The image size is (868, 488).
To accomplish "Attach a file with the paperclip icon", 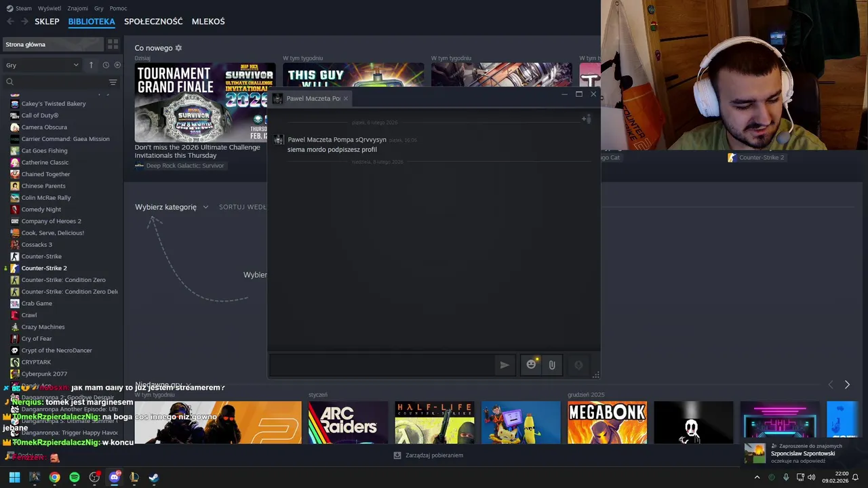I will (x=552, y=365).
